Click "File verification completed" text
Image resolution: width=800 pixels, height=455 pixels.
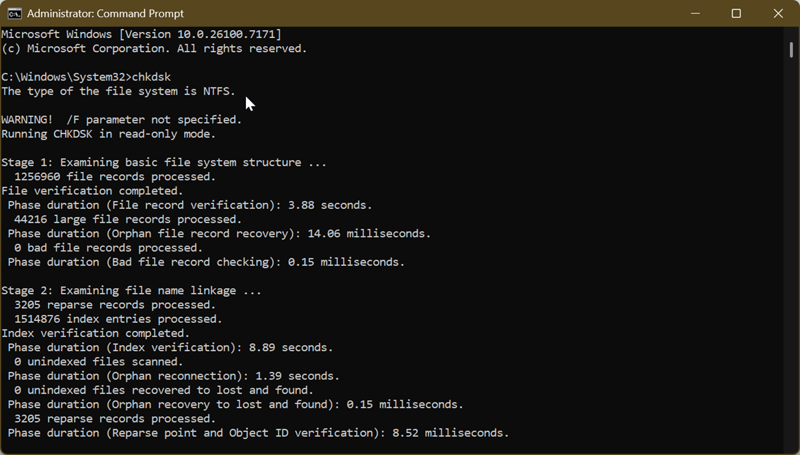point(92,191)
